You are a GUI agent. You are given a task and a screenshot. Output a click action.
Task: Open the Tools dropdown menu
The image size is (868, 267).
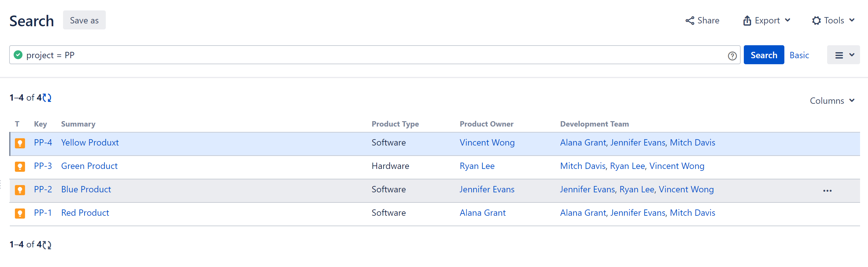833,21
